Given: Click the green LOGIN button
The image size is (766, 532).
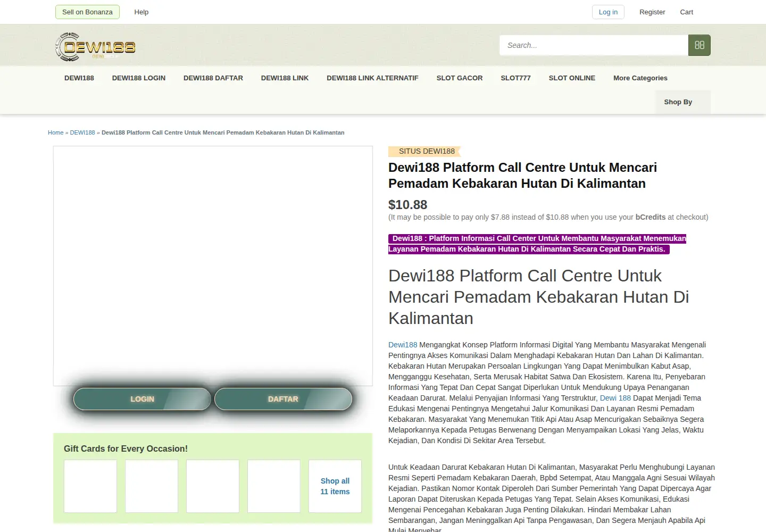Looking at the screenshot, I should tap(142, 399).
